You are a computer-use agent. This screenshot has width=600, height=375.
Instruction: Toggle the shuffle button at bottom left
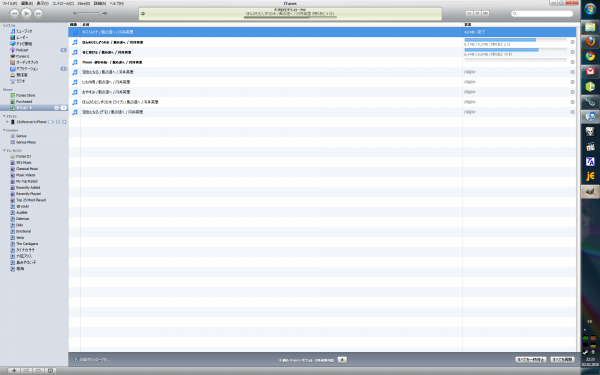tap(26, 371)
